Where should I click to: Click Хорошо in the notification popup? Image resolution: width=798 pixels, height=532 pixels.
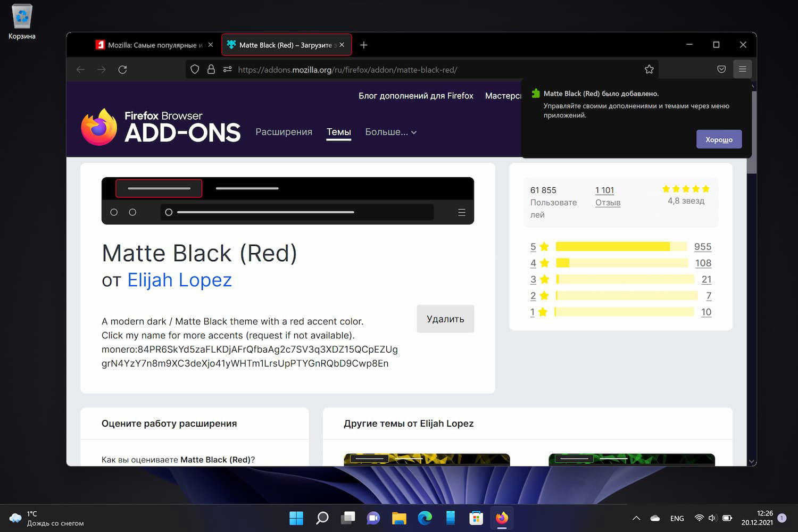[719, 139]
